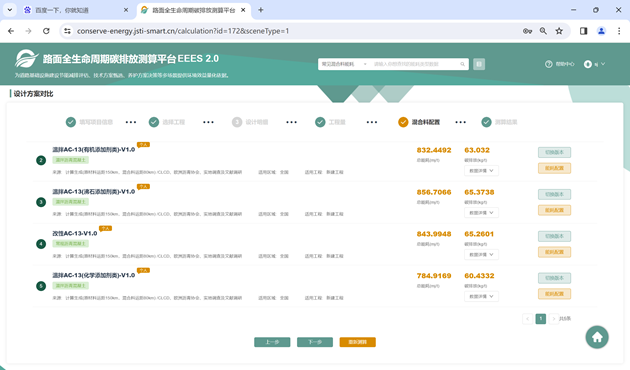Click the green top button in the 843.9948 row
Image resolution: width=630 pixels, height=370 pixels.
click(x=554, y=236)
